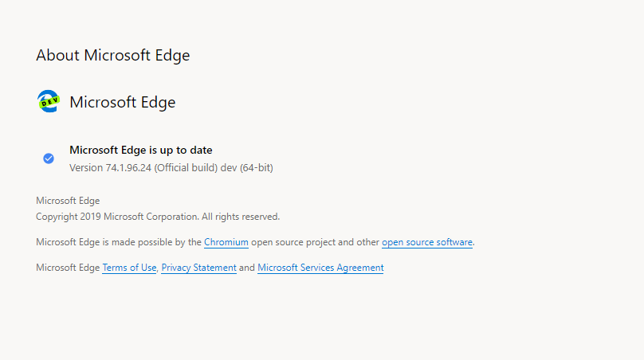Open the open source software link
Image resolution: width=644 pixels, height=360 pixels.
426,242
